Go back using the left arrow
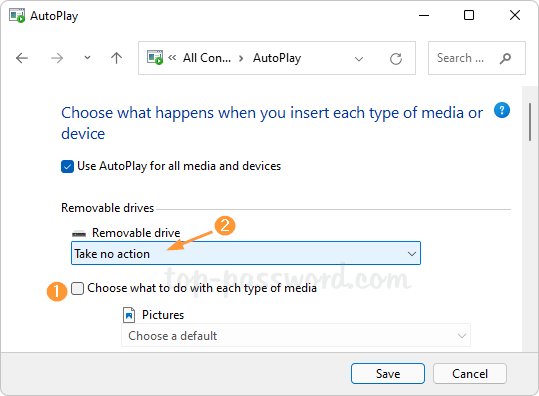 (x=22, y=58)
